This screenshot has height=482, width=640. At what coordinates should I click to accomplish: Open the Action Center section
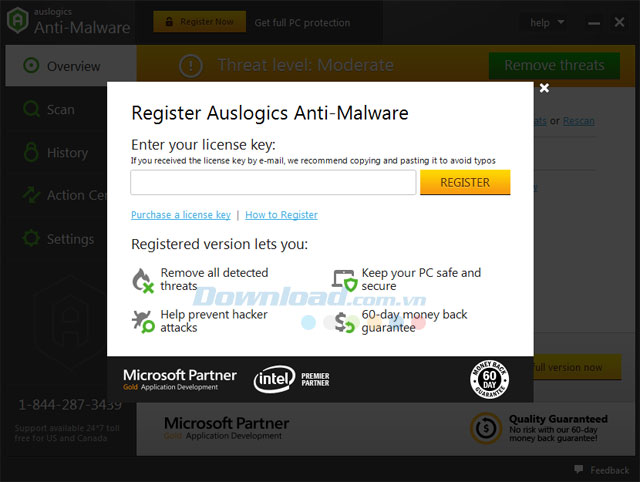[56, 195]
